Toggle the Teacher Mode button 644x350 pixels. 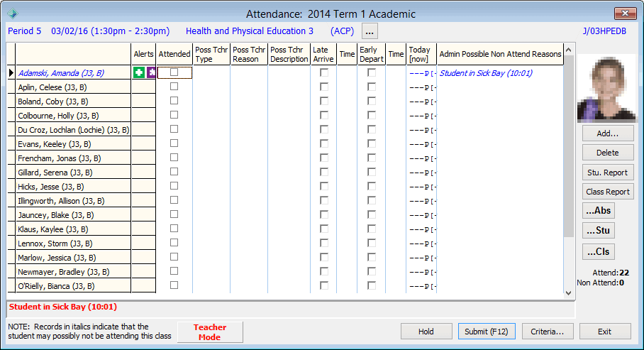(x=210, y=332)
